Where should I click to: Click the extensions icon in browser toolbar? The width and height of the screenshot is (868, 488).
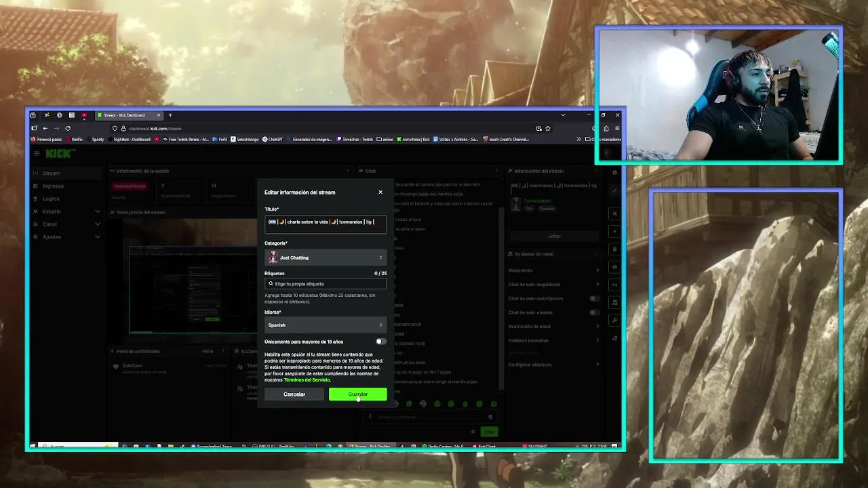point(606,128)
